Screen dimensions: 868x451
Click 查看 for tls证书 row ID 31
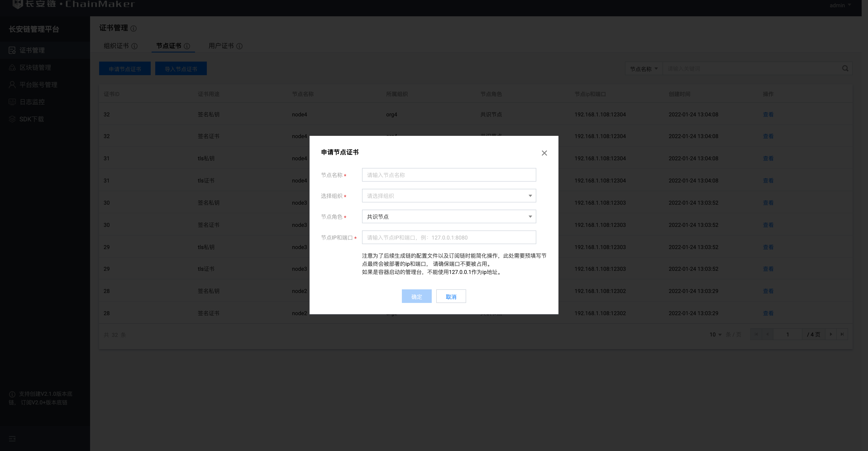768,181
